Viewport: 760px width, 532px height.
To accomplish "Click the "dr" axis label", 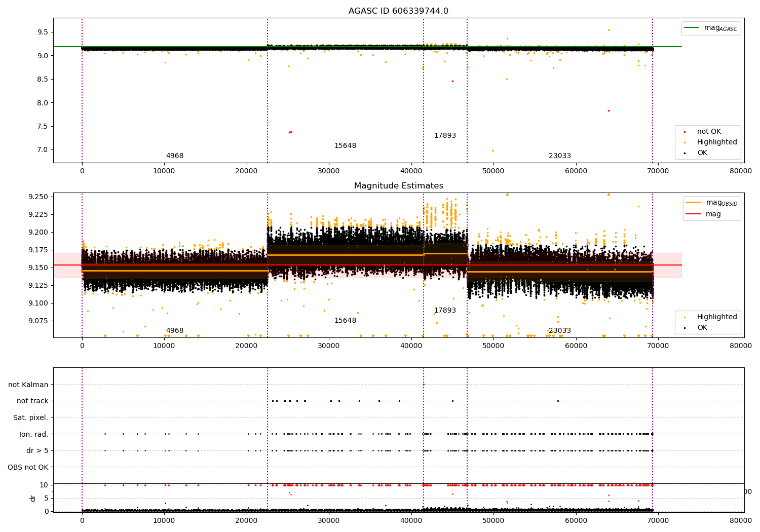I will 33,498.
